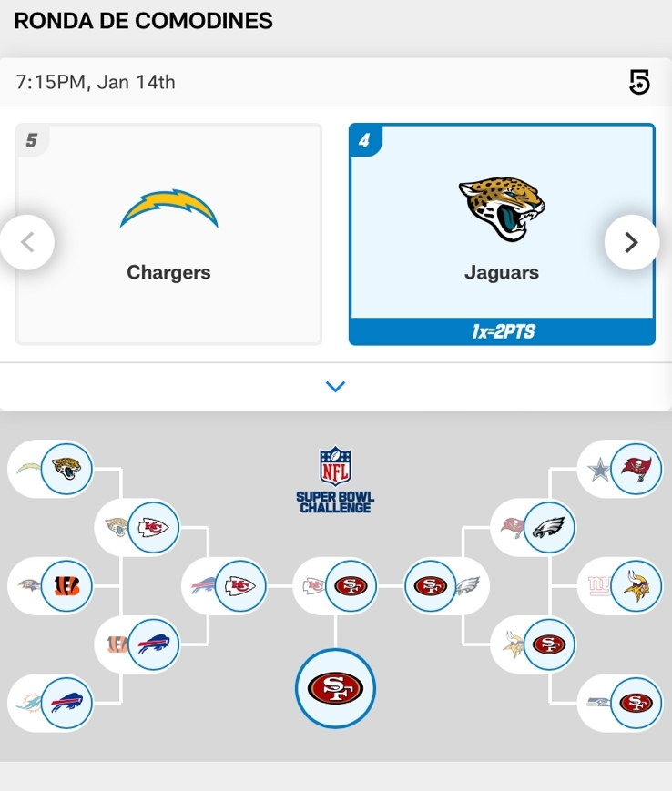Go to previous matchup with left arrow
This screenshot has width=672, height=791.
[27, 242]
